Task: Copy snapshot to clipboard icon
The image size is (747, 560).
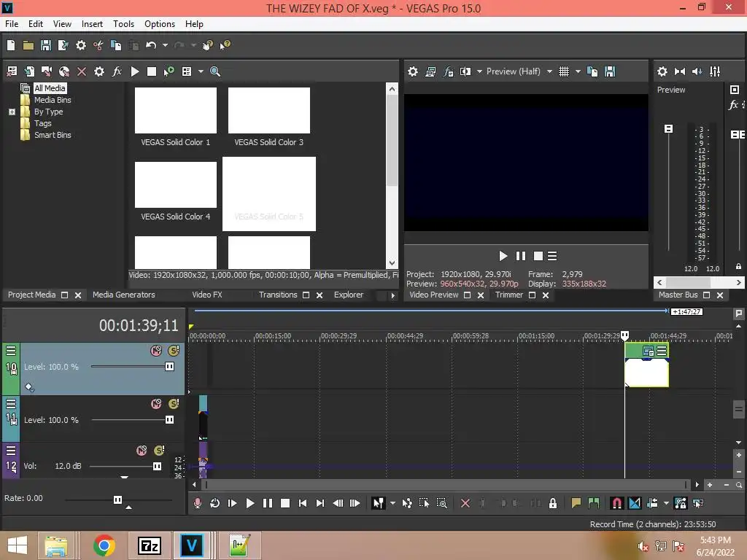Action: [592, 71]
